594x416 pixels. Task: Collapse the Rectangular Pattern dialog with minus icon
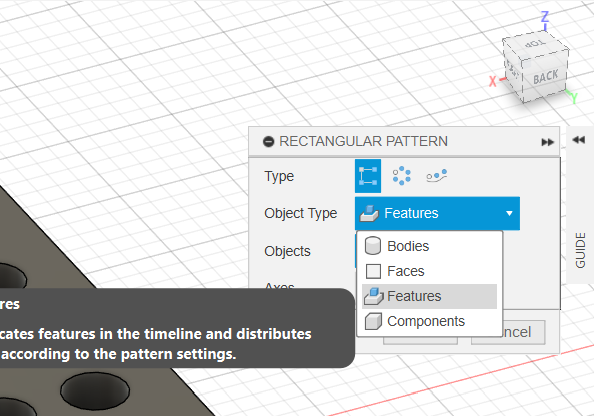[x=268, y=142]
